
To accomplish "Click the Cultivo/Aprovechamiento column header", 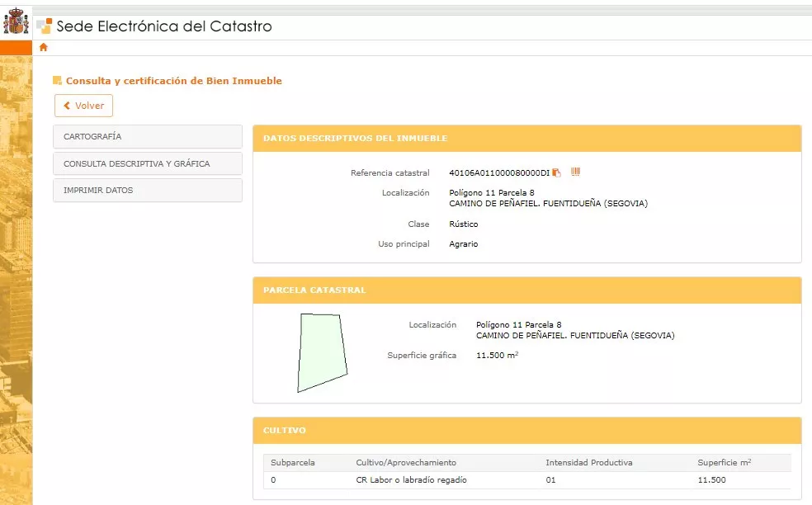I will pyautogui.click(x=406, y=462).
